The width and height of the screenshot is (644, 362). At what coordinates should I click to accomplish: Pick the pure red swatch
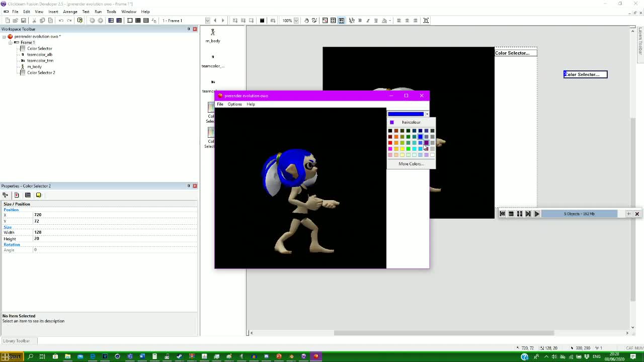click(x=390, y=143)
